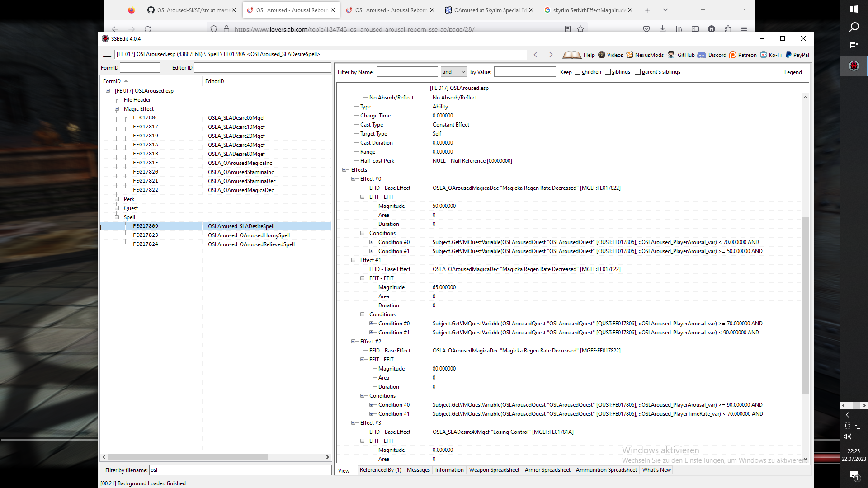The image size is (868, 488).
Task: Reload page in Firefox window
Action: pos(148,29)
